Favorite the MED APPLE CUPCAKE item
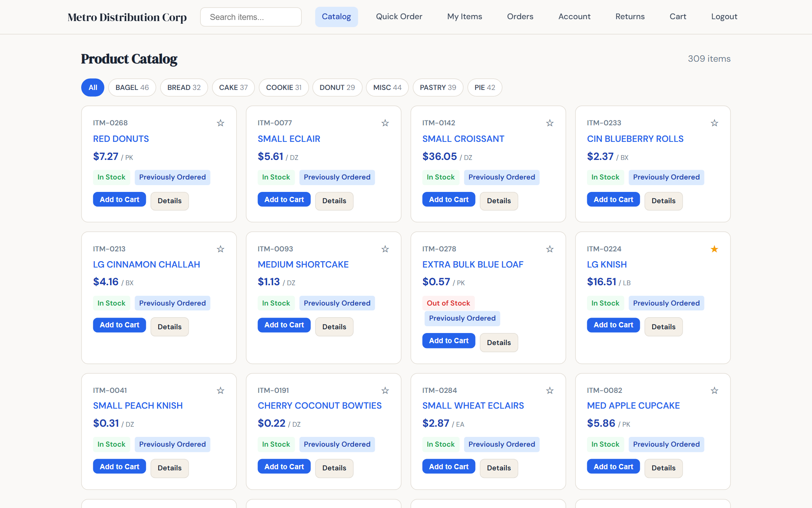Viewport: 812px width, 508px height. pos(714,391)
